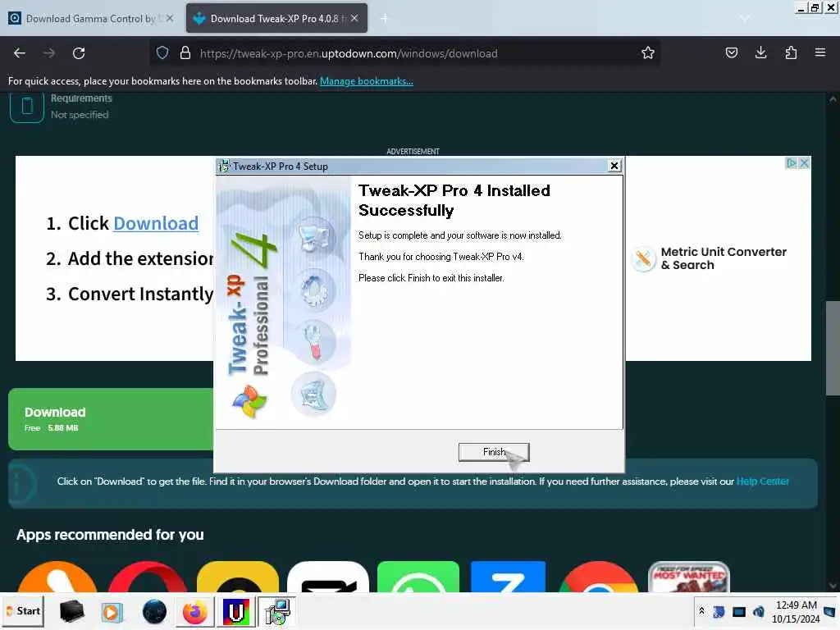Open the Windows Start menu
This screenshot has width=840, height=630.
click(23, 610)
